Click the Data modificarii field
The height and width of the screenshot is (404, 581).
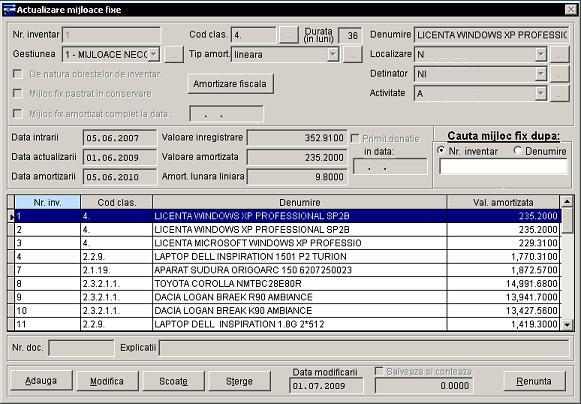pos(326,385)
